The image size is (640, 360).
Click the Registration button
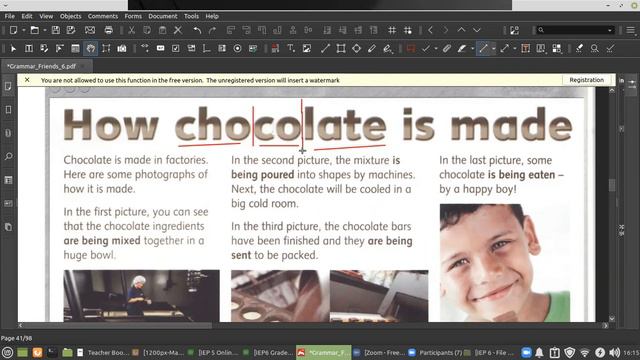click(x=587, y=80)
